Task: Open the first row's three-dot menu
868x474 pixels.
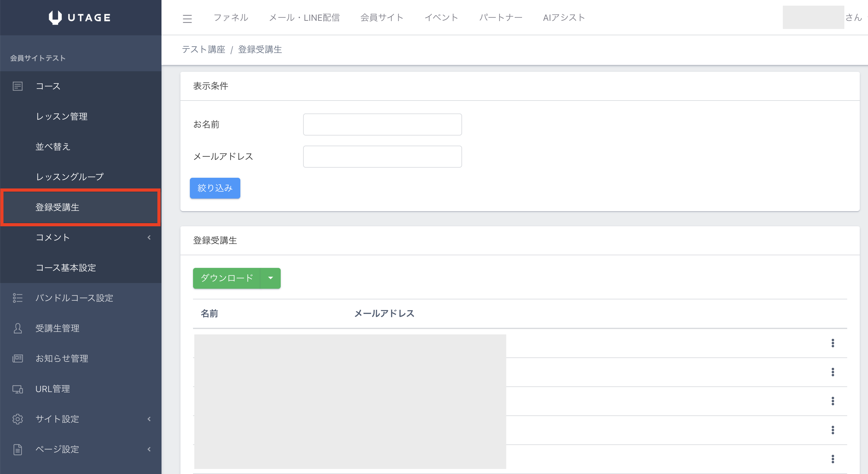Action: pyautogui.click(x=833, y=343)
